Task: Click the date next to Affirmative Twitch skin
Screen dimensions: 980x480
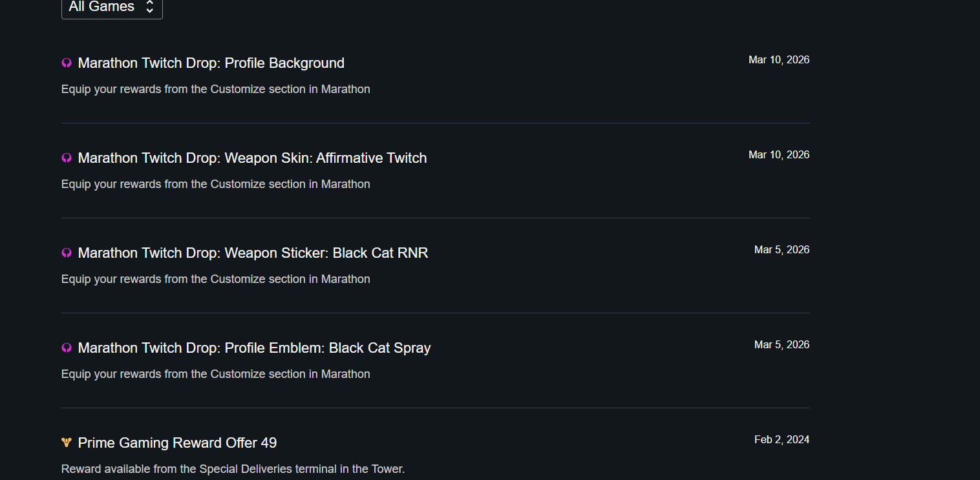Action: point(778,155)
